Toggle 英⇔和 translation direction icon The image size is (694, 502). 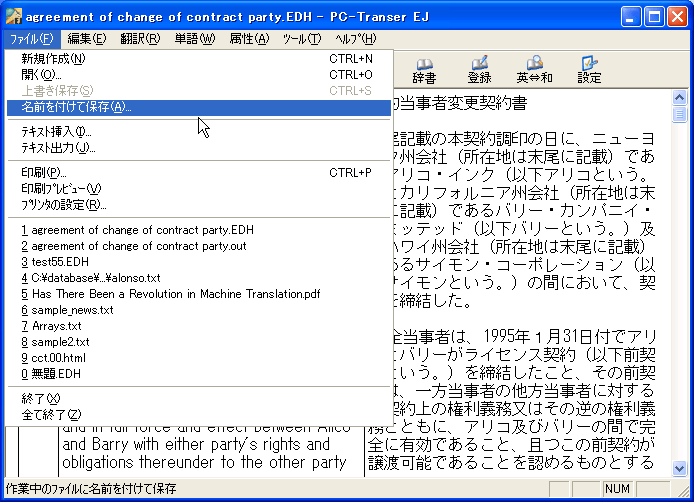(534, 69)
